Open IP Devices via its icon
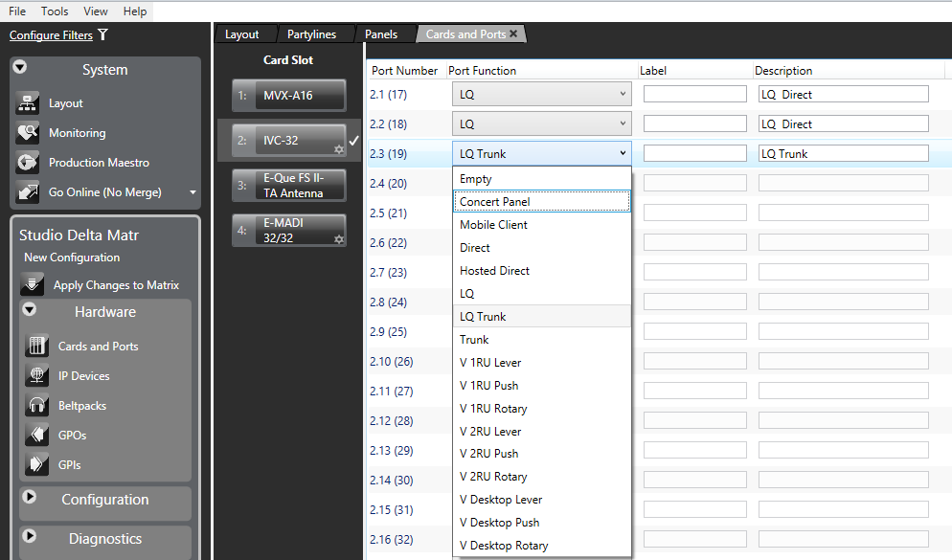The height and width of the screenshot is (560, 952). pyautogui.click(x=38, y=376)
